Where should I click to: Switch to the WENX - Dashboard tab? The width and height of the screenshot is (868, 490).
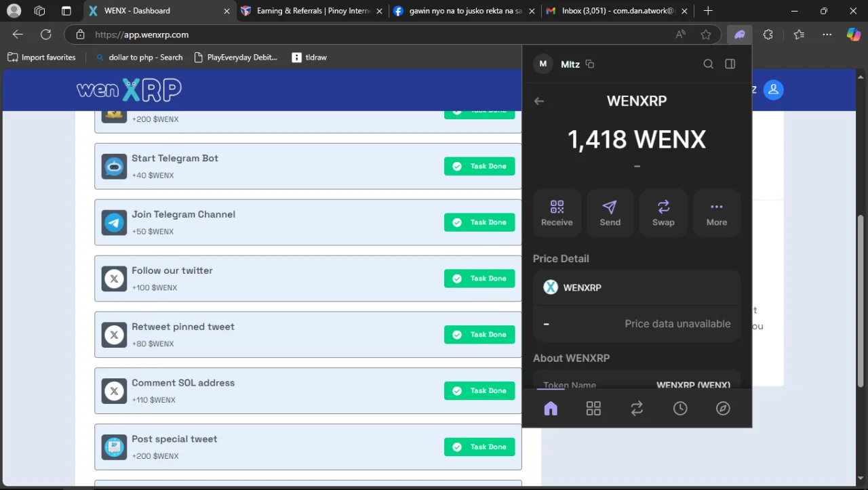pos(159,11)
